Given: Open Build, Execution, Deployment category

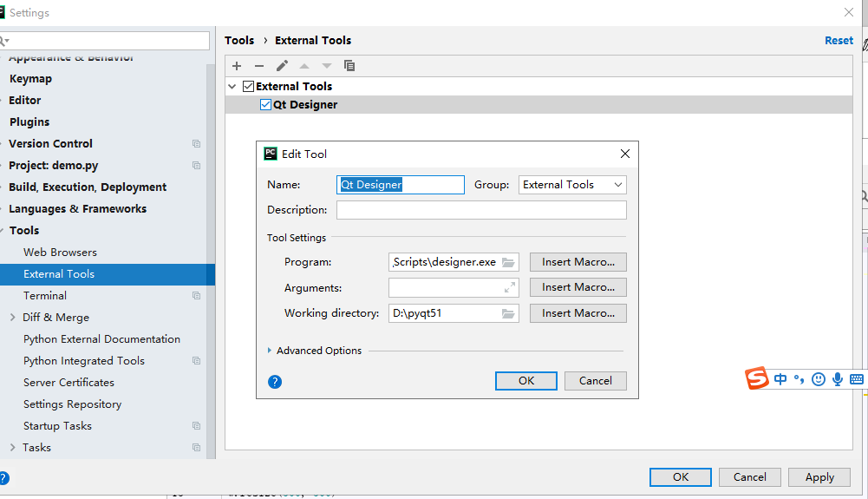Looking at the screenshot, I should [x=88, y=187].
